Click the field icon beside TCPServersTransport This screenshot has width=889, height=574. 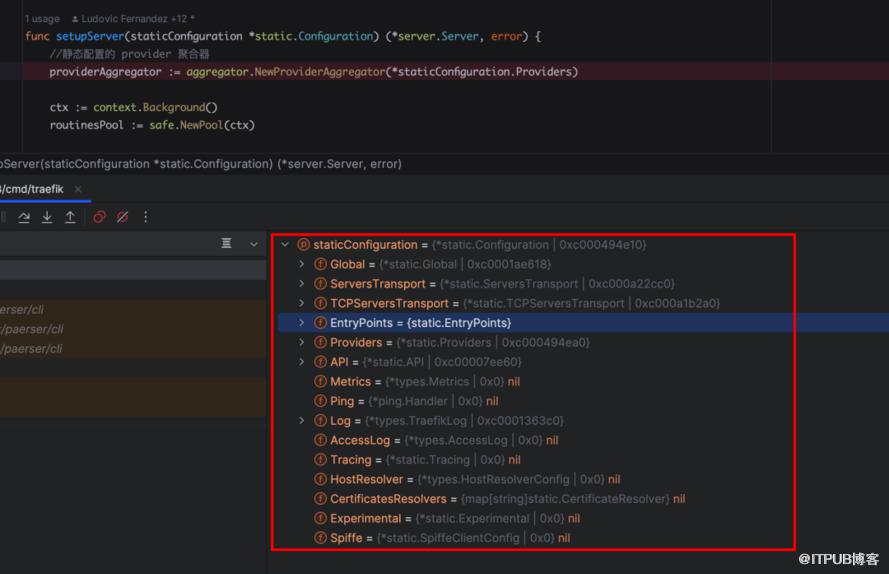click(x=320, y=303)
